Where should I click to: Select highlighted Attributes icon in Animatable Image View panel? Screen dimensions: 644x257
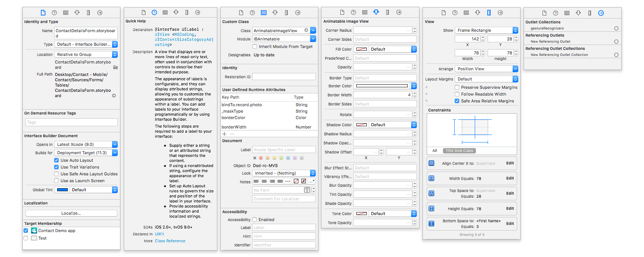pos(376,12)
